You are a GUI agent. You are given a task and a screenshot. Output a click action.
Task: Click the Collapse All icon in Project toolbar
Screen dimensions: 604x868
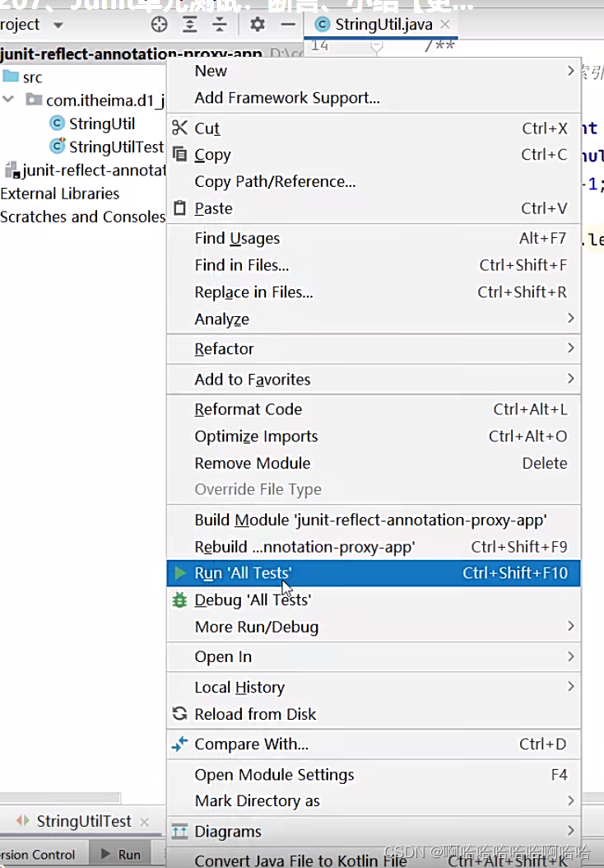[220, 25]
